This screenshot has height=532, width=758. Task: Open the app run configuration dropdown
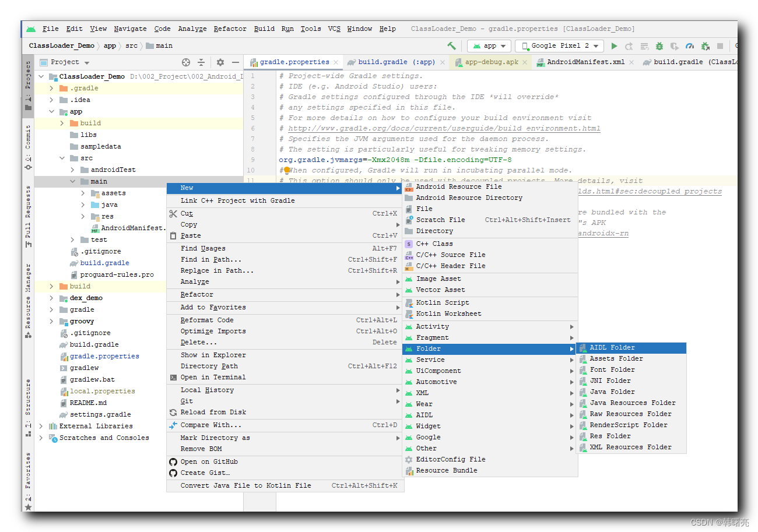coord(489,45)
